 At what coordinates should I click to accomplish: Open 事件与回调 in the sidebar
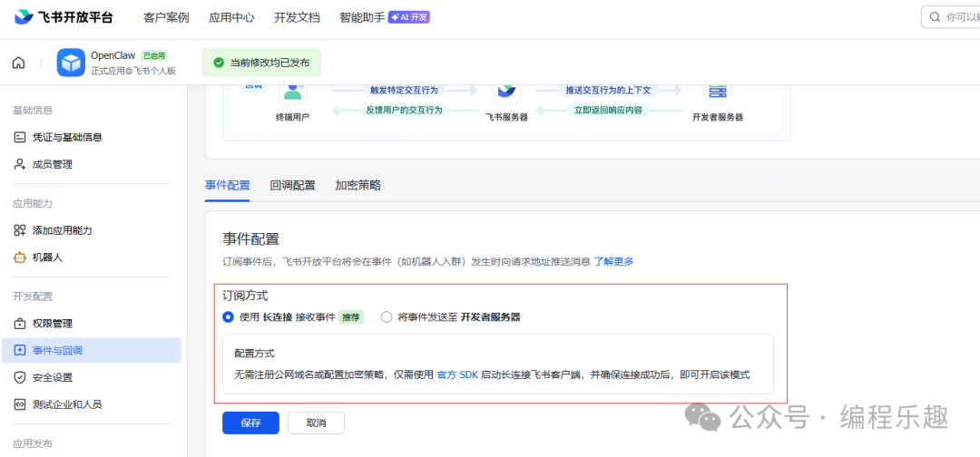coord(92,350)
